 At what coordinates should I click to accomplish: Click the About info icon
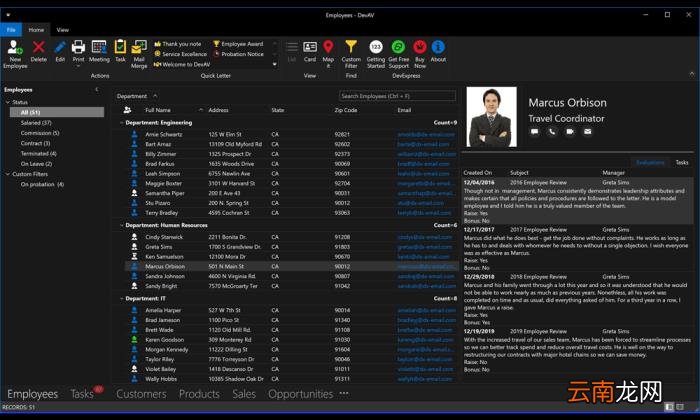(438, 47)
